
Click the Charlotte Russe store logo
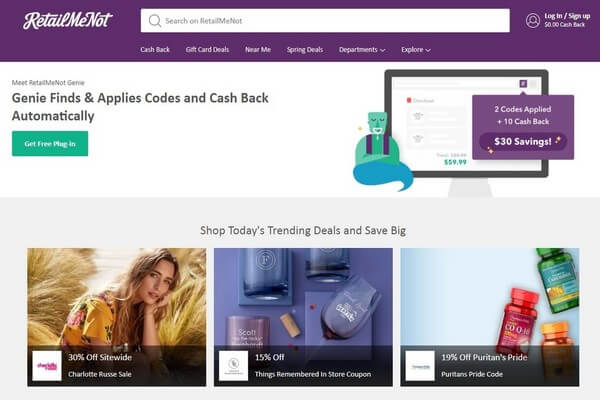click(47, 366)
